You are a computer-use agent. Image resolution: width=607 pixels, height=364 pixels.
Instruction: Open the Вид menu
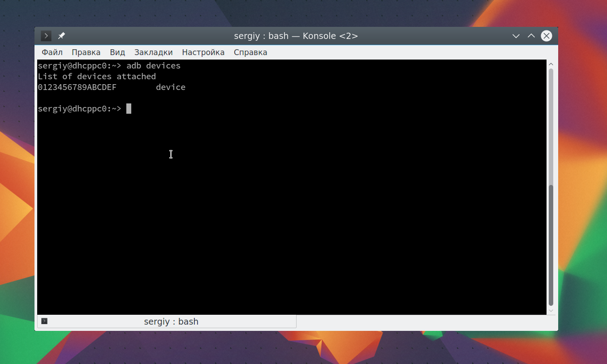pyautogui.click(x=117, y=52)
